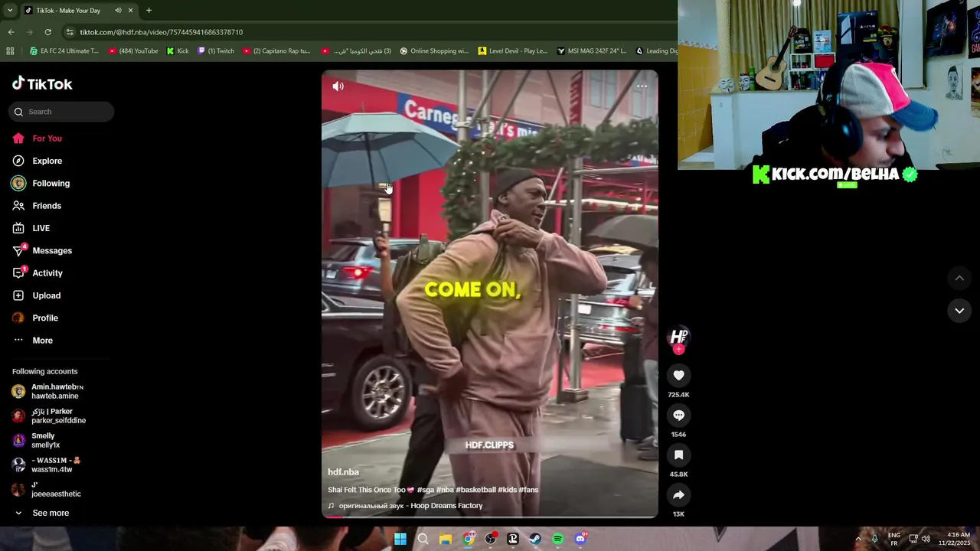This screenshot has width=980, height=551.
Task: Bookmark the video to favorites
Action: click(678, 455)
